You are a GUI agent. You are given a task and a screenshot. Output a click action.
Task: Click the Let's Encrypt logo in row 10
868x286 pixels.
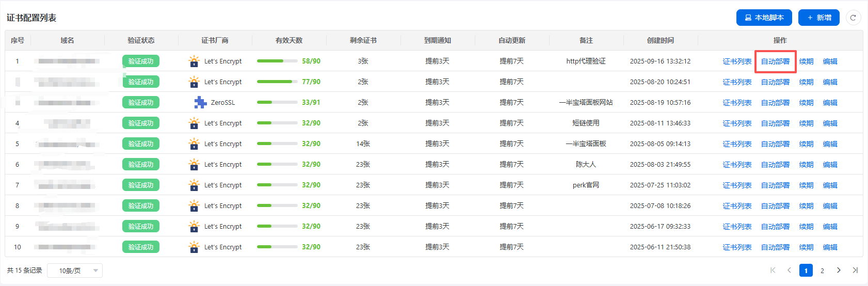click(x=194, y=247)
